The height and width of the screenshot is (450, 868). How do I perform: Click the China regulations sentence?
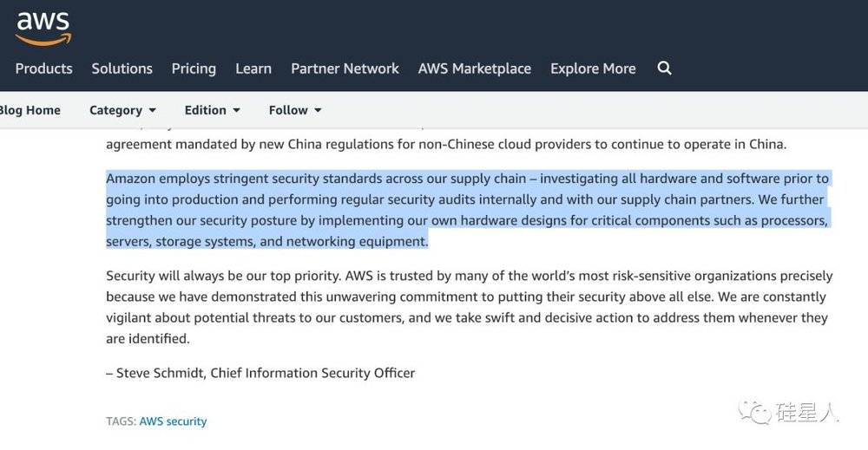446,144
